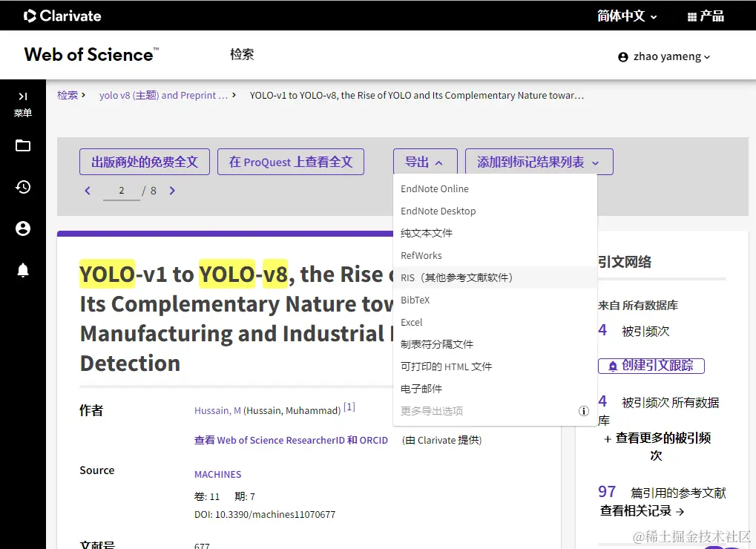Click the Web of Science logo
756x549 pixels.
point(91,54)
